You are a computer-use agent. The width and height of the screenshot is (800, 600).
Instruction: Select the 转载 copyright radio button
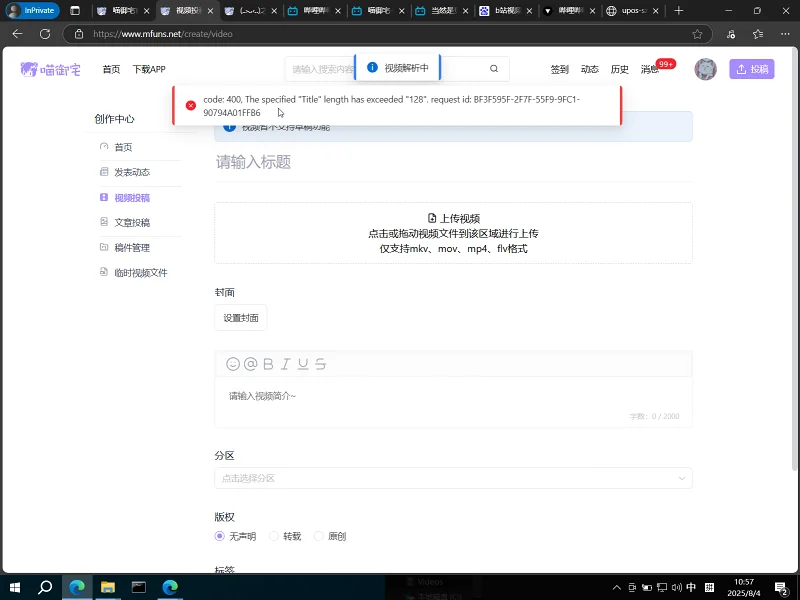coord(274,536)
